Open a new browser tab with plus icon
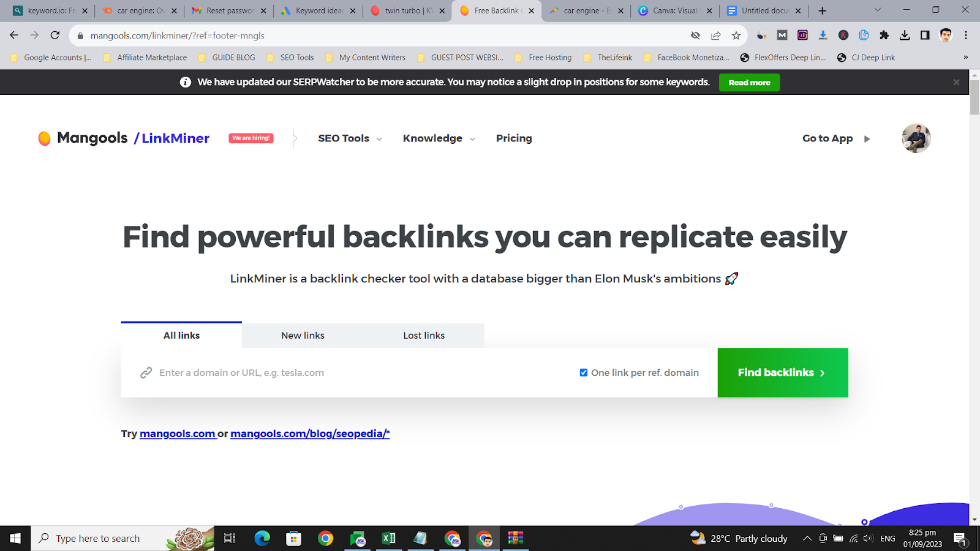 tap(823, 10)
